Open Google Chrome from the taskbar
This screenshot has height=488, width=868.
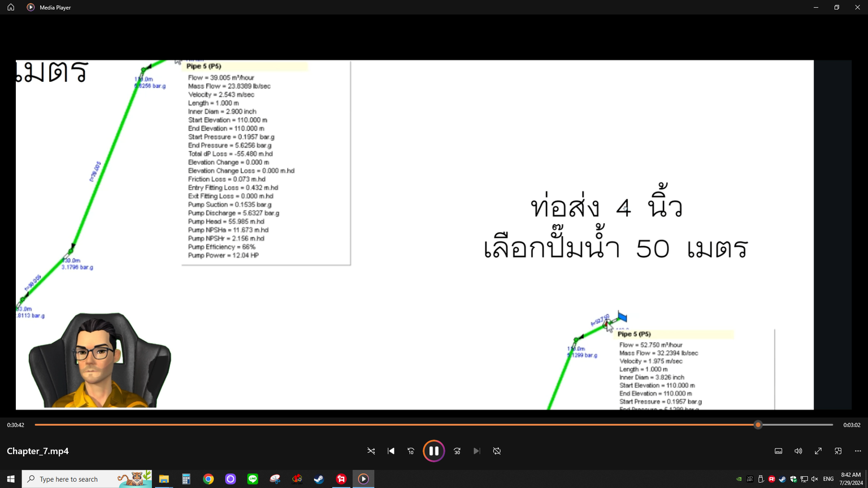click(x=209, y=479)
